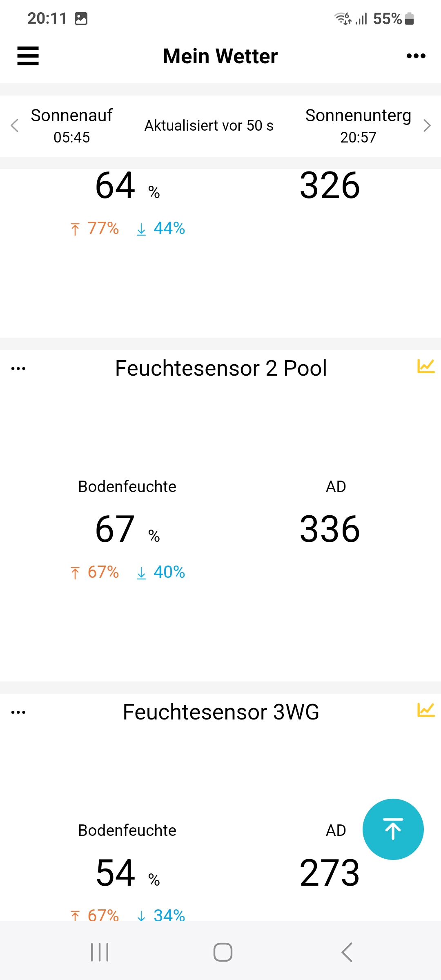Tap the right chevron beside Sonnenuntergang
Screen dimensions: 441x980
click(x=427, y=126)
